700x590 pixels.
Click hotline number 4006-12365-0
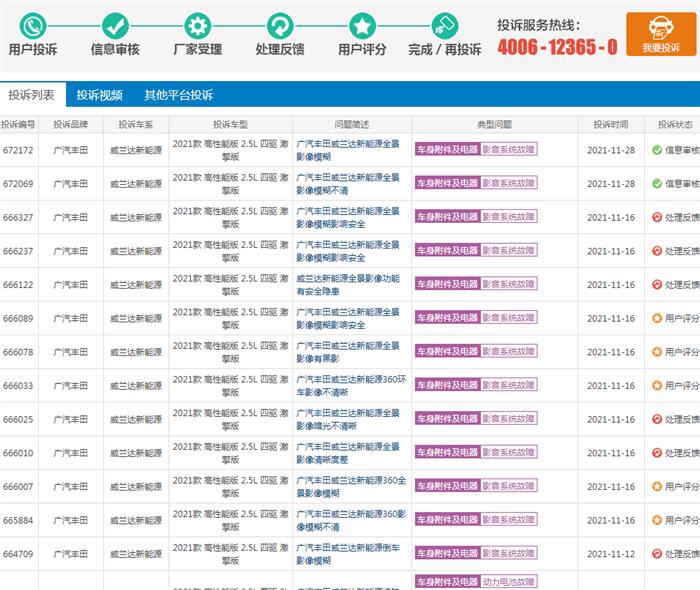[558, 47]
